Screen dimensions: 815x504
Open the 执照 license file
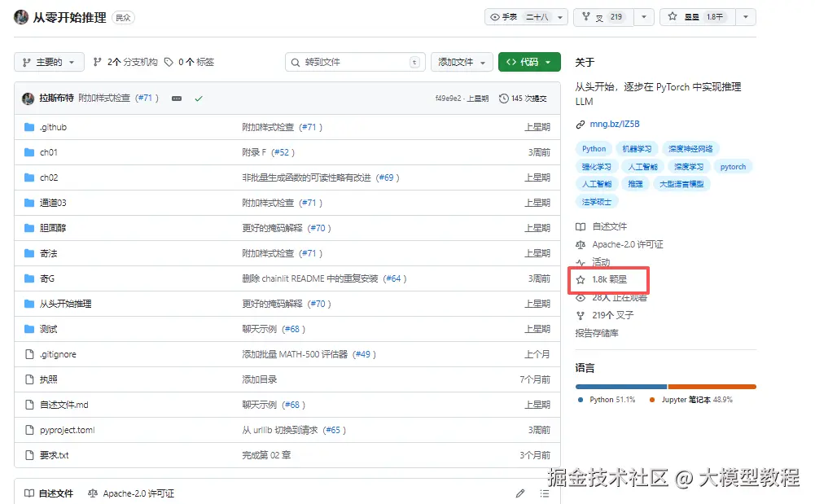pyautogui.click(x=48, y=379)
